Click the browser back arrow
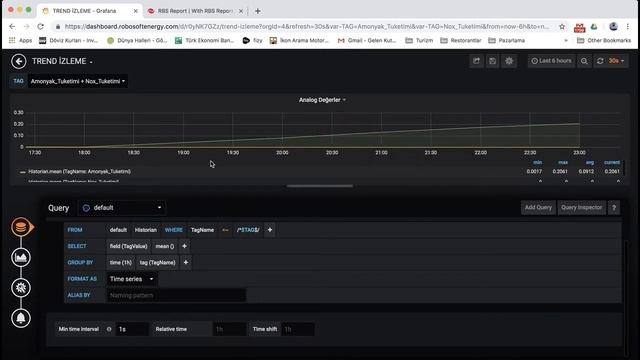The image size is (640, 360). click(12, 26)
